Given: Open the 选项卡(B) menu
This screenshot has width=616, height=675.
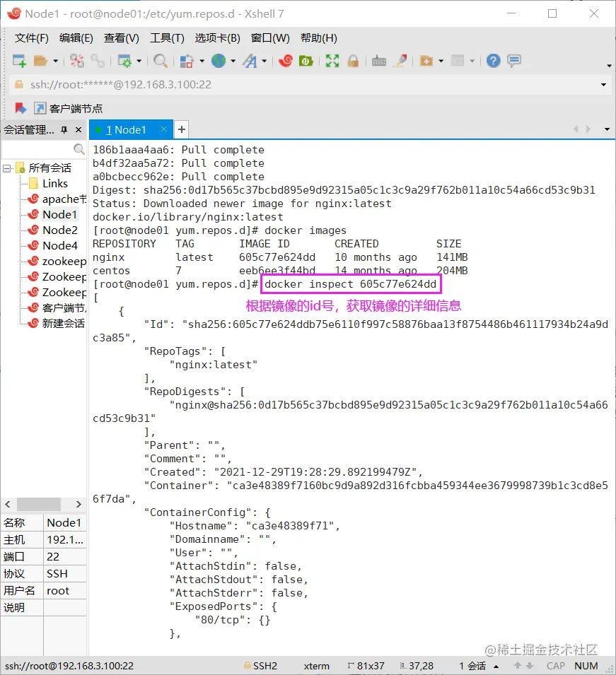Looking at the screenshot, I should pyautogui.click(x=218, y=38).
